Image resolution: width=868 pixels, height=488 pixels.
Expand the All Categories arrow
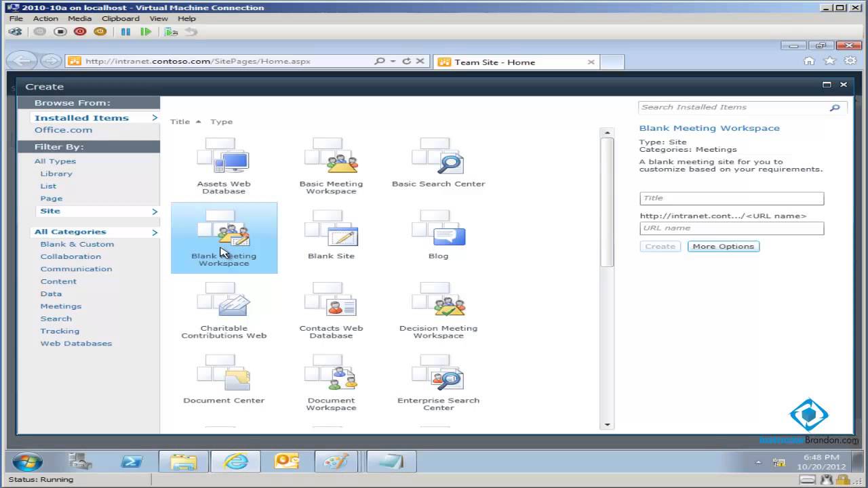(155, 232)
